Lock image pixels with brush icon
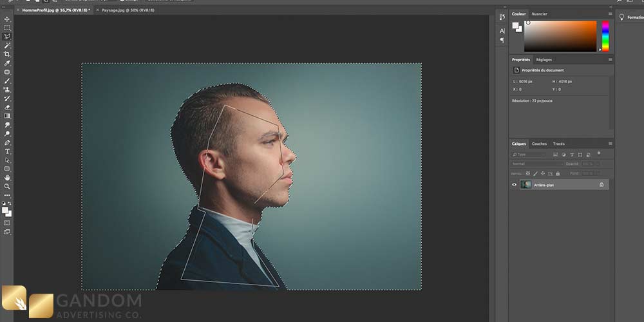Screen dimensions: 644x322 click(535, 173)
